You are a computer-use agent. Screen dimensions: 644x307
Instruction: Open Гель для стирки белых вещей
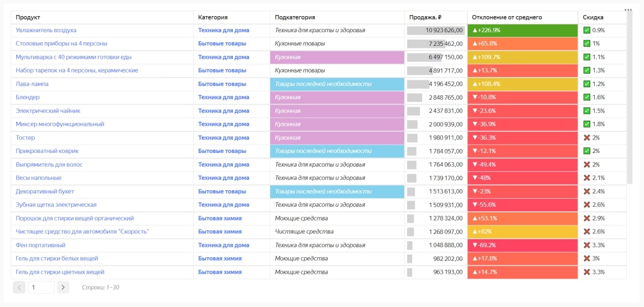[57, 258]
